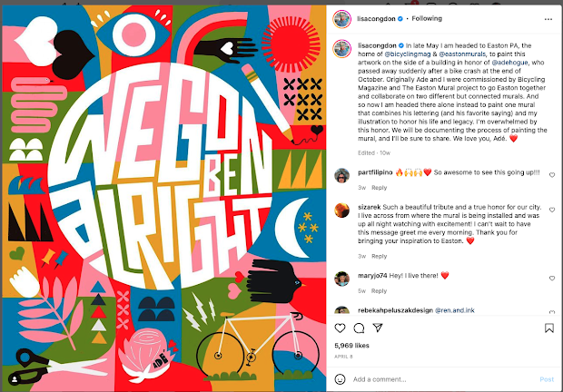Reply to maryjo74's comment
This screenshot has width=563, height=392.
380,291
